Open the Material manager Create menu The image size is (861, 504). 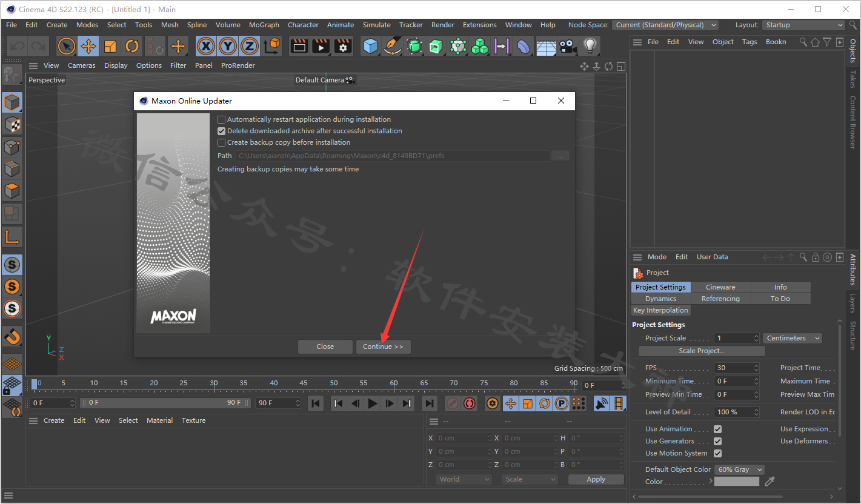click(x=54, y=420)
